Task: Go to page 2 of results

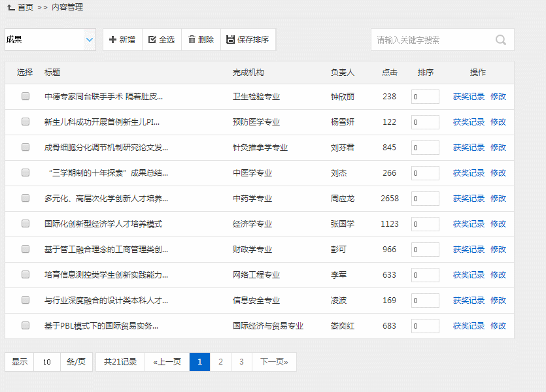Action: click(221, 362)
